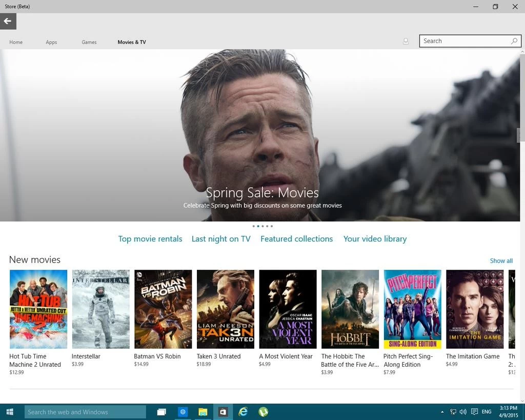The width and height of the screenshot is (525, 420).
Task: Open the Taken 3 Unrated poster
Action: point(226,309)
